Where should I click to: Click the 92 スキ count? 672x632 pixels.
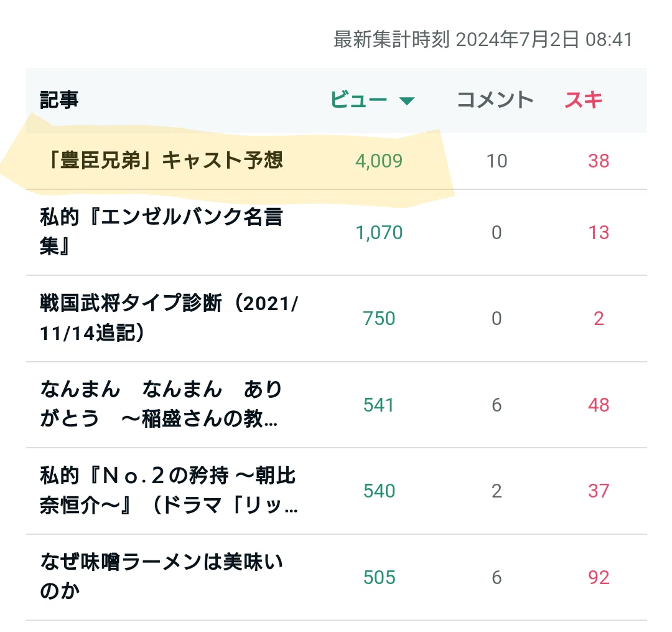click(599, 578)
